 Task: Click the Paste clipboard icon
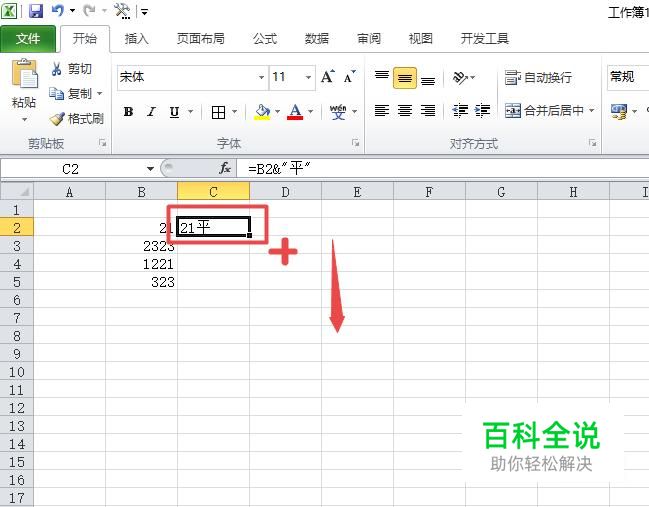click(24, 74)
